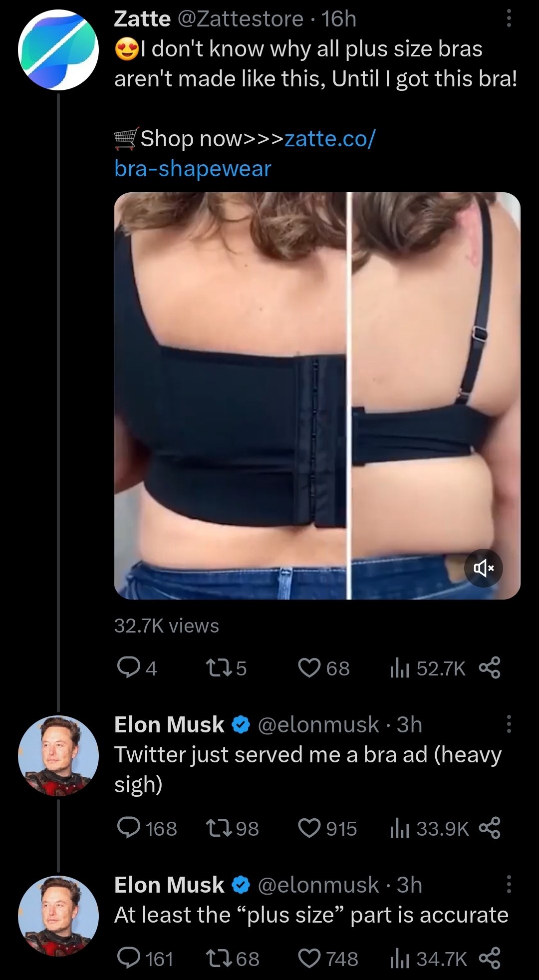This screenshot has height=980, width=539.
Task: Open more options on 'heavy sigh' tweet
Action: (x=509, y=724)
